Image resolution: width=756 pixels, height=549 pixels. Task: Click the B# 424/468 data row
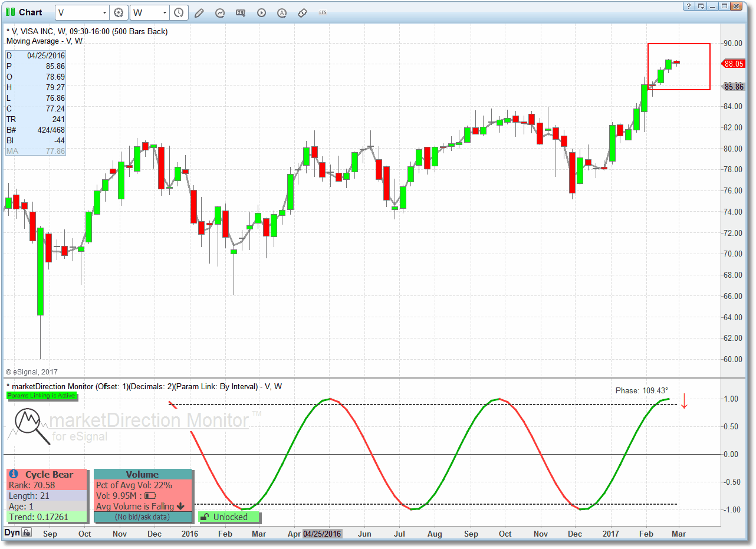[35, 130]
